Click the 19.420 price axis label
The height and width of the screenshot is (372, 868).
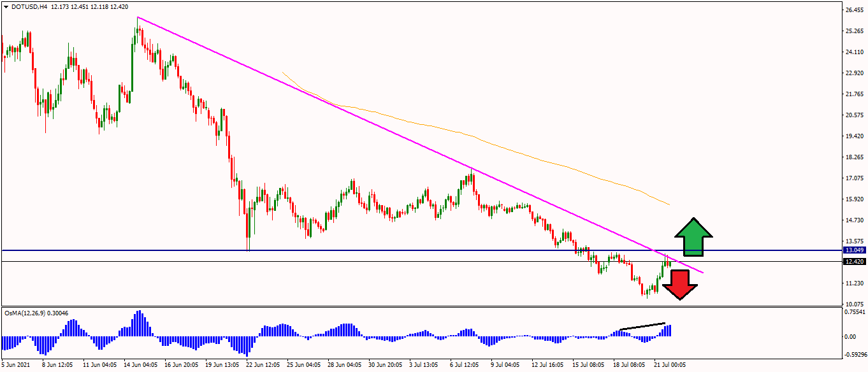[855, 136]
